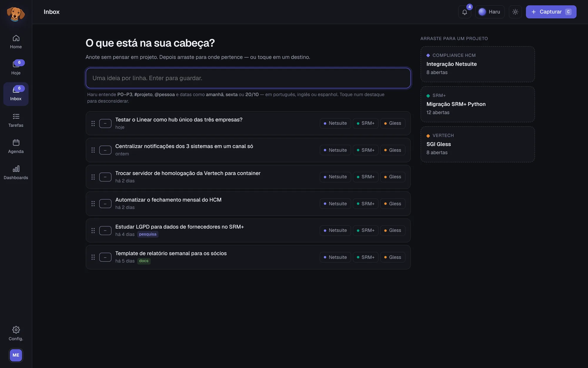Open Dashboards from the sidebar
This screenshot has width=588, height=368.
pos(16,173)
